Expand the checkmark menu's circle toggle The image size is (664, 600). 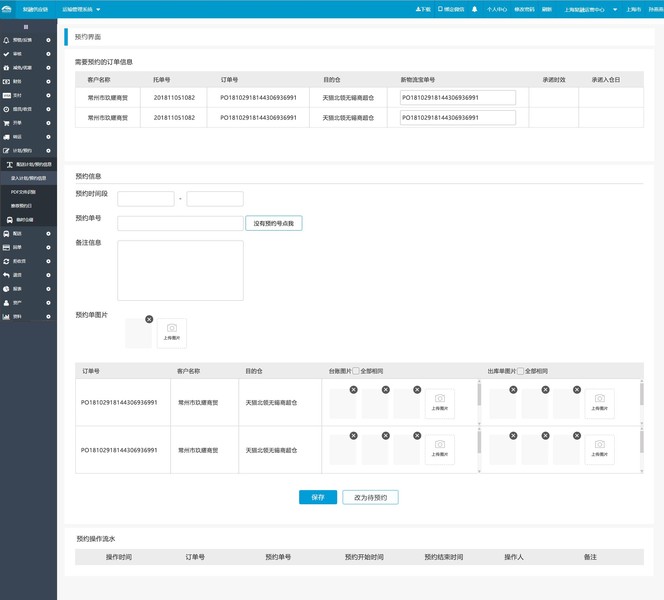click(x=48, y=54)
